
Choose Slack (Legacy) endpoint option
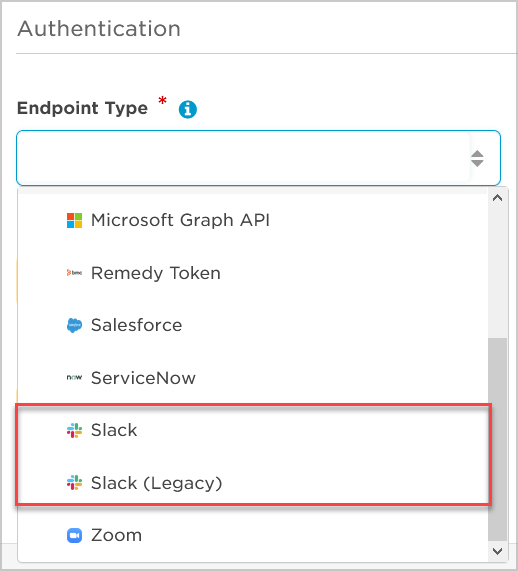point(253,483)
